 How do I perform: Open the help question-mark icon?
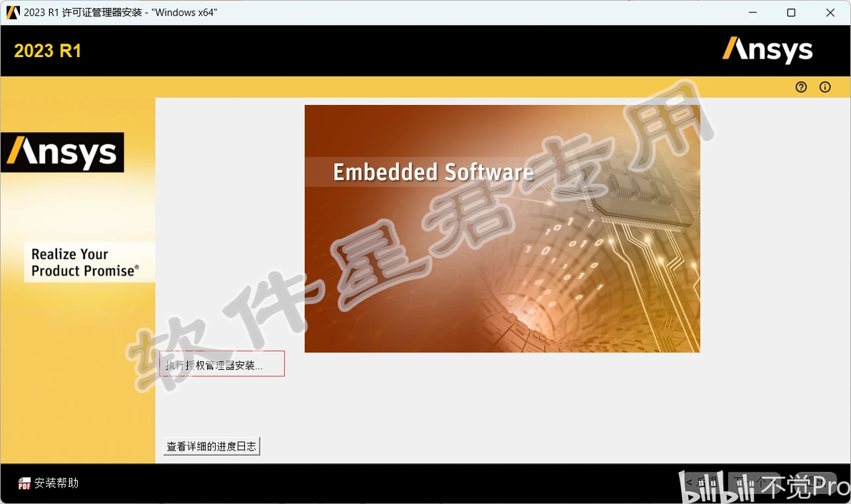click(x=801, y=87)
